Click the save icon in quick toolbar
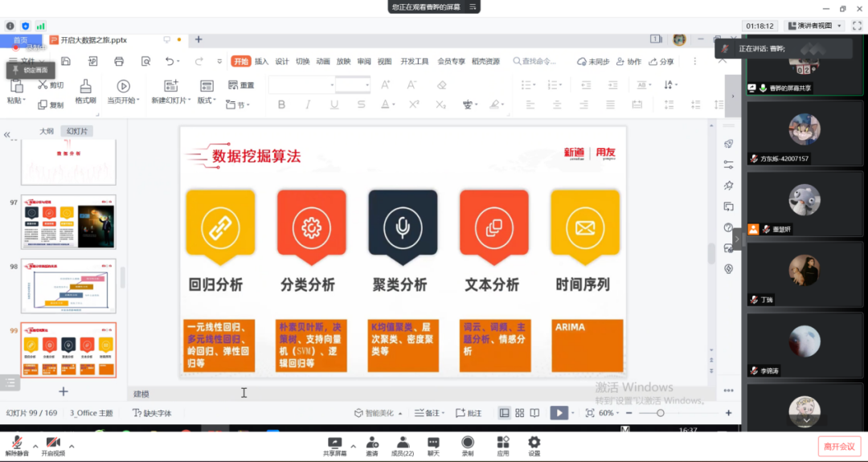Viewport: 868px width, 462px height. (x=68, y=61)
